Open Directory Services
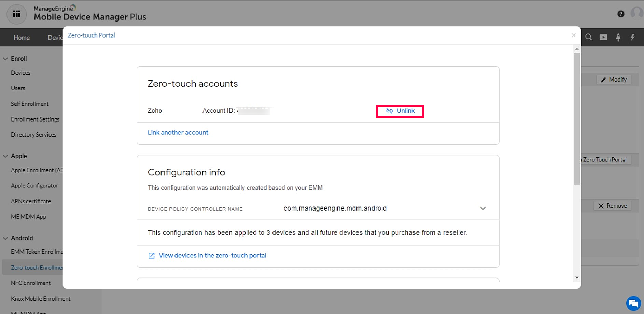The image size is (644, 314). pos(33,135)
